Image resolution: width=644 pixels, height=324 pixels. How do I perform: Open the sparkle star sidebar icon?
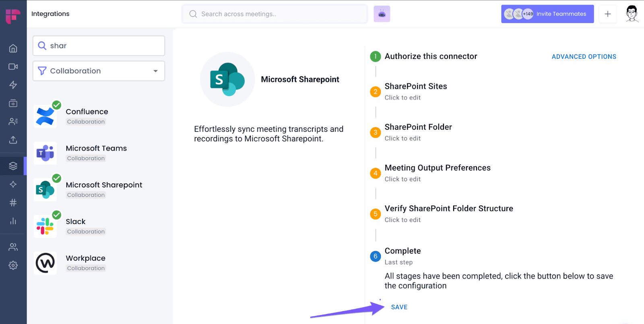tap(13, 184)
